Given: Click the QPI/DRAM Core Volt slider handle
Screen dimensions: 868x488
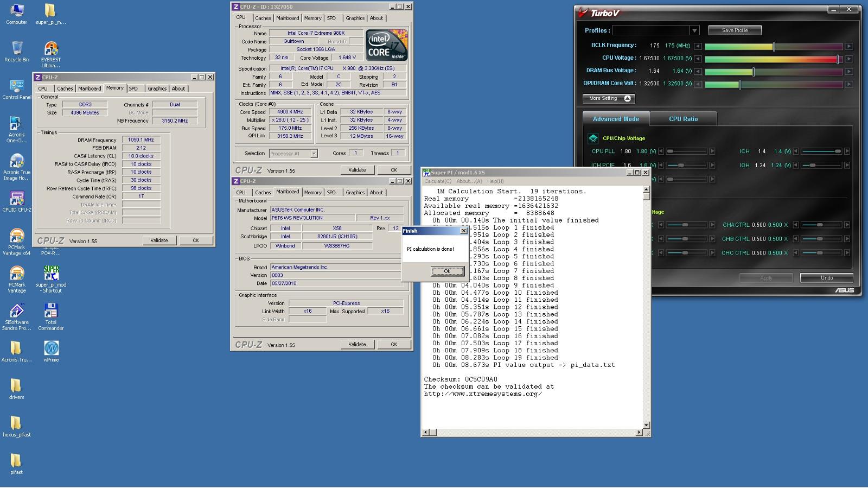Looking at the screenshot, I should tap(740, 84).
